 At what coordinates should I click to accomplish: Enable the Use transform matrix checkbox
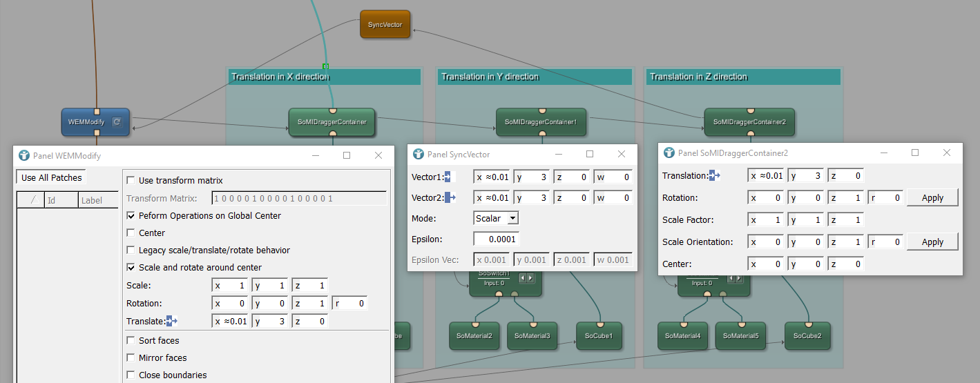pos(131,181)
